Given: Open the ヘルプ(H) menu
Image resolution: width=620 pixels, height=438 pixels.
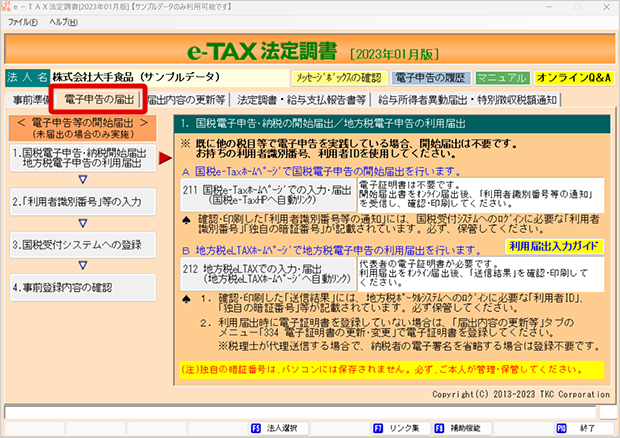Looking at the screenshot, I should tap(63, 23).
